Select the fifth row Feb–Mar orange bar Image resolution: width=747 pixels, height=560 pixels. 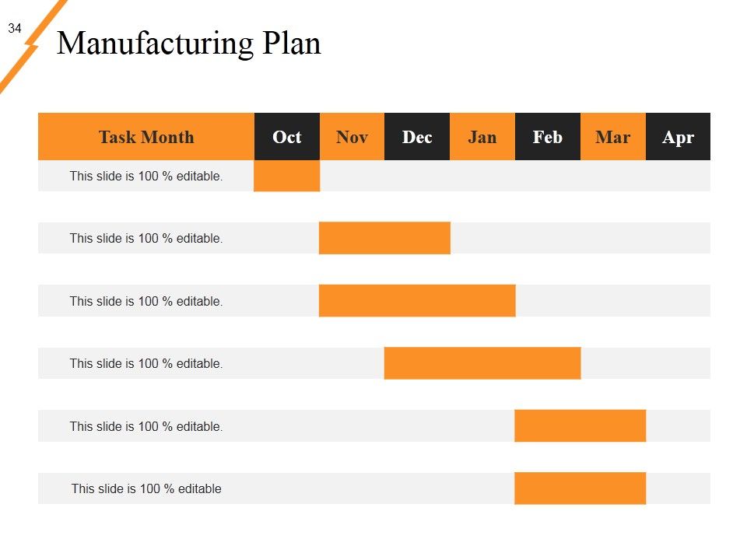(x=580, y=425)
